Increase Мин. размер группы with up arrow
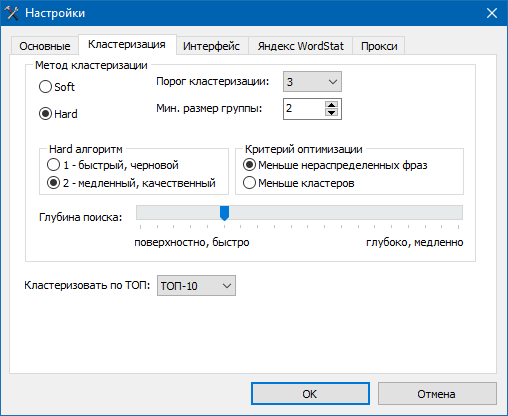The height and width of the screenshot is (416, 508). coord(331,105)
